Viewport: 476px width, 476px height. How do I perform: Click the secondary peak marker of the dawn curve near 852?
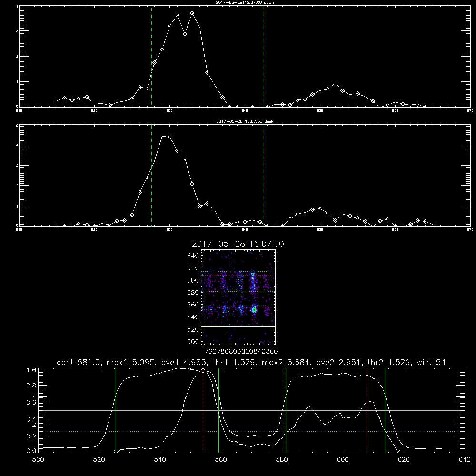coord(335,83)
